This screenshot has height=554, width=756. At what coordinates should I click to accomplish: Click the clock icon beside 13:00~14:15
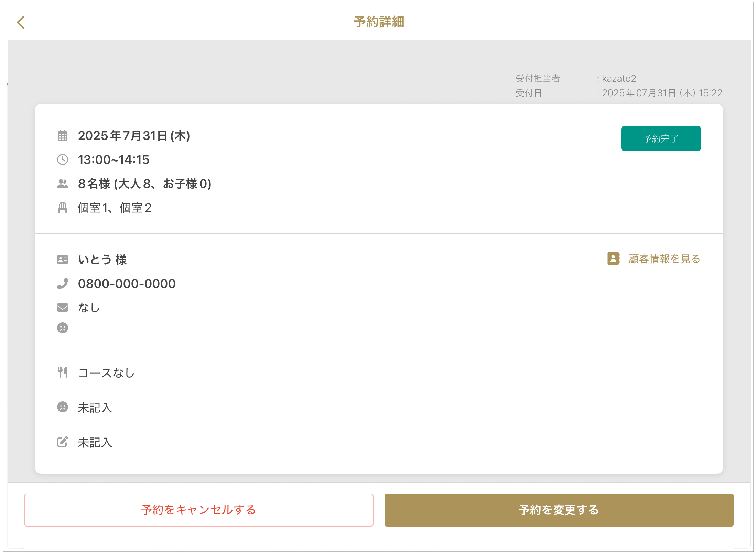(x=62, y=159)
